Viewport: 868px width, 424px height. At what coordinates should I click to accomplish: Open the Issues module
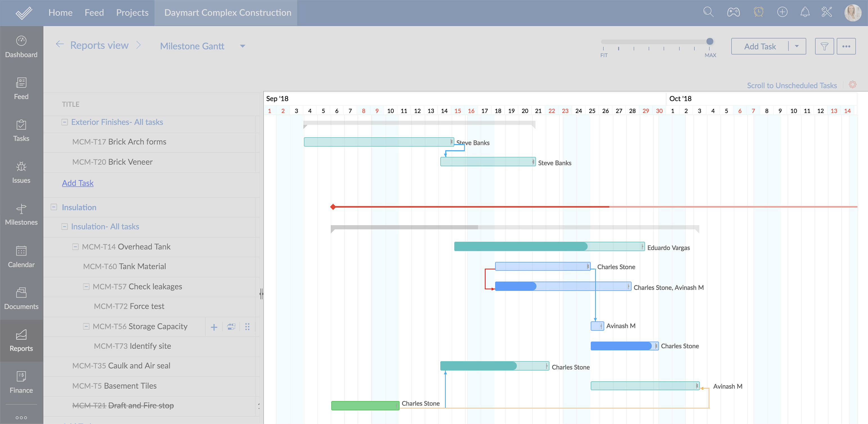point(21,172)
